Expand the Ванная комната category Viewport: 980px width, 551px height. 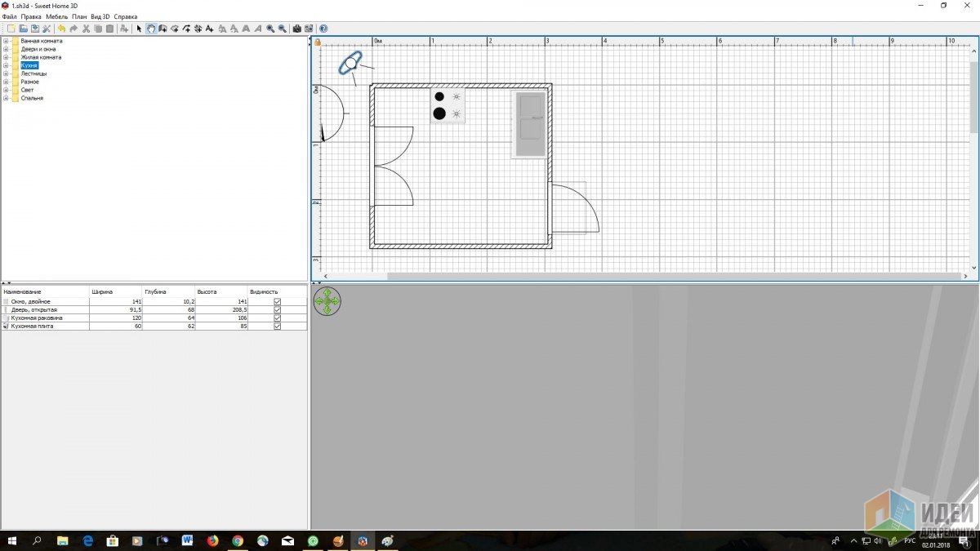coord(6,41)
